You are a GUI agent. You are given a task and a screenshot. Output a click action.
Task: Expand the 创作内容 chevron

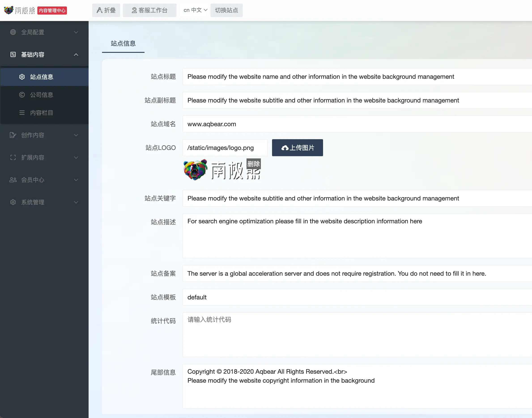76,135
